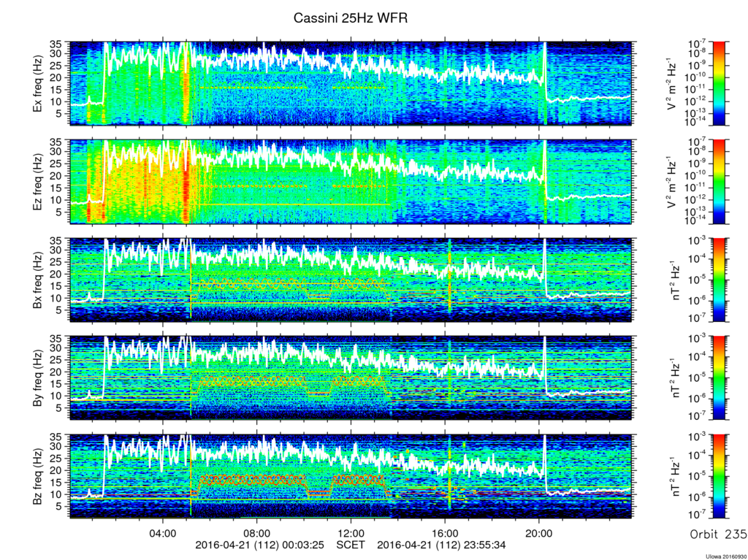
Task: Click the "25" tick on the By frequency axis
Action: (57, 360)
